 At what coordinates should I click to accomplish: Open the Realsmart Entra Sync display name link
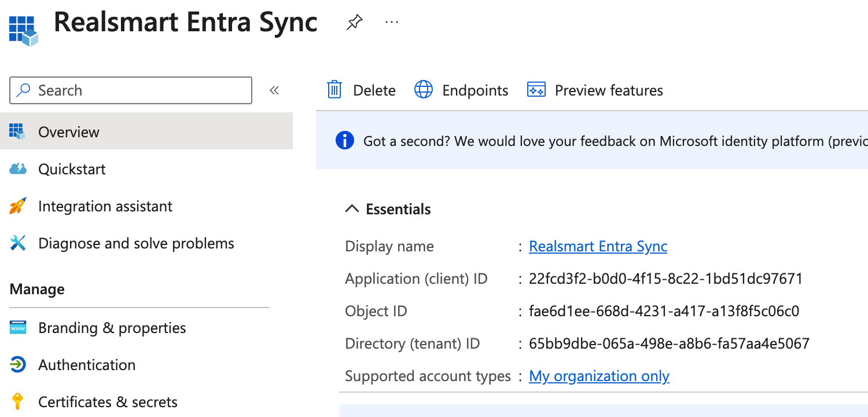click(x=598, y=246)
